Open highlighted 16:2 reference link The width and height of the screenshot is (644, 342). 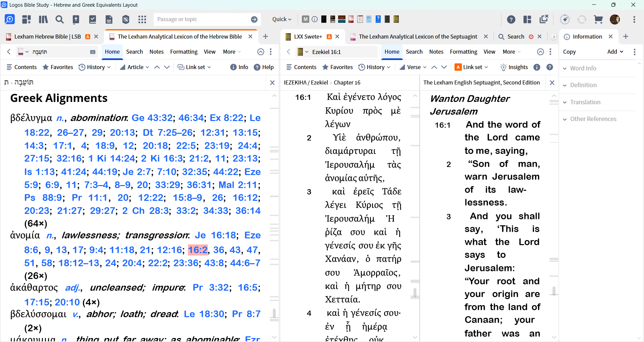[198, 250]
